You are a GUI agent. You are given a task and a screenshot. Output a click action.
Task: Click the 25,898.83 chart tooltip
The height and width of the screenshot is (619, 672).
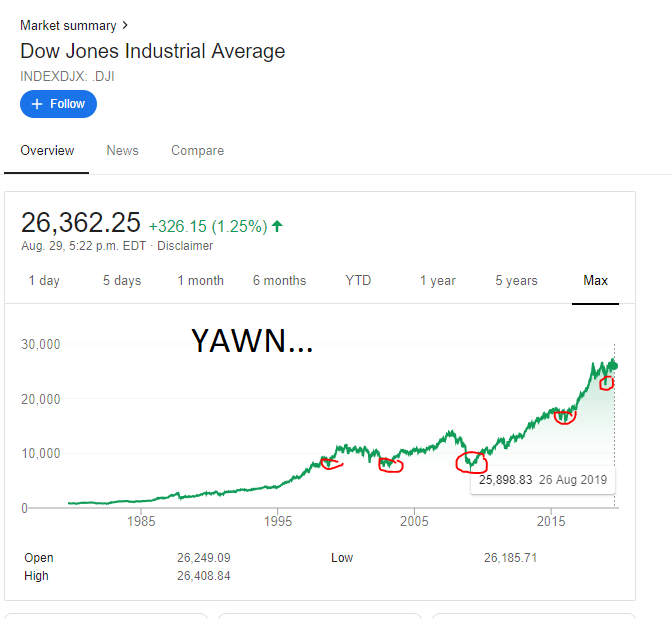point(542,480)
